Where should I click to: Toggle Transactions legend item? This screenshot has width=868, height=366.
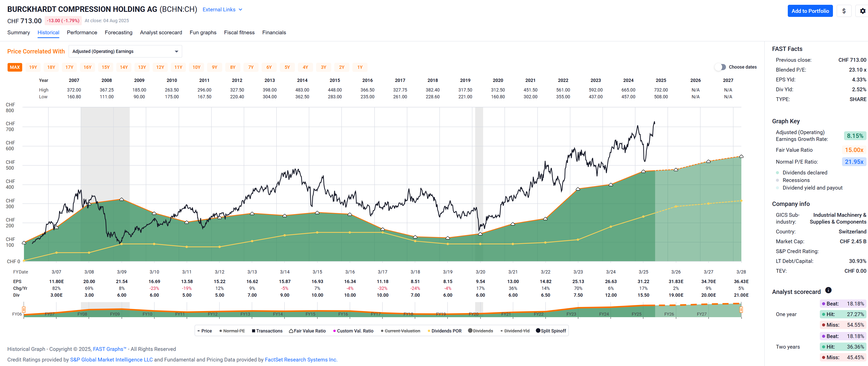click(267, 331)
